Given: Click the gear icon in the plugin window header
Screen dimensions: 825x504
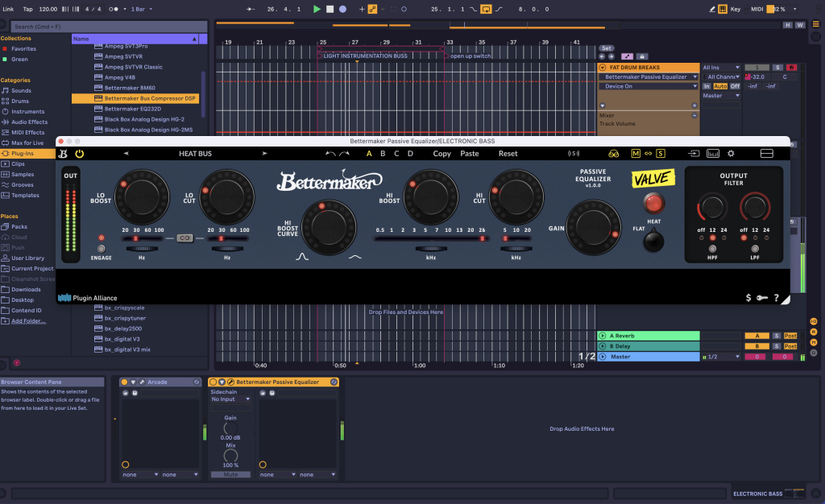Looking at the screenshot, I should point(730,153).
